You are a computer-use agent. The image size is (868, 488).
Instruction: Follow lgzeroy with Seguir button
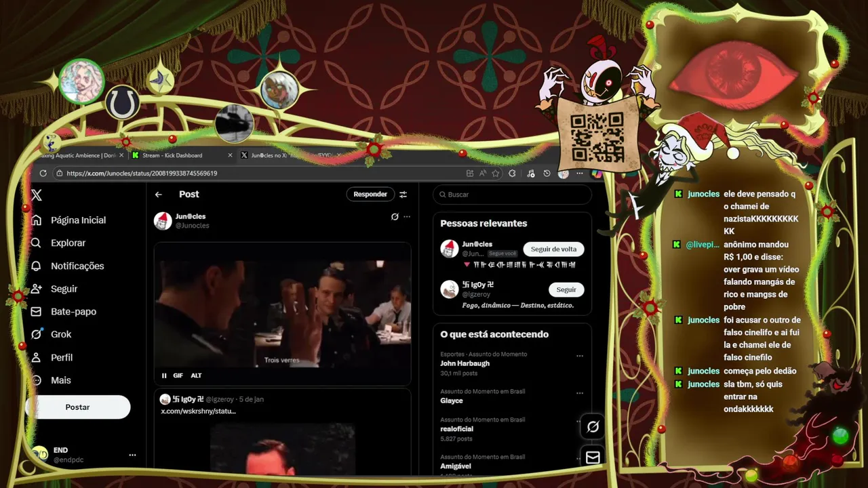[566, 289]
